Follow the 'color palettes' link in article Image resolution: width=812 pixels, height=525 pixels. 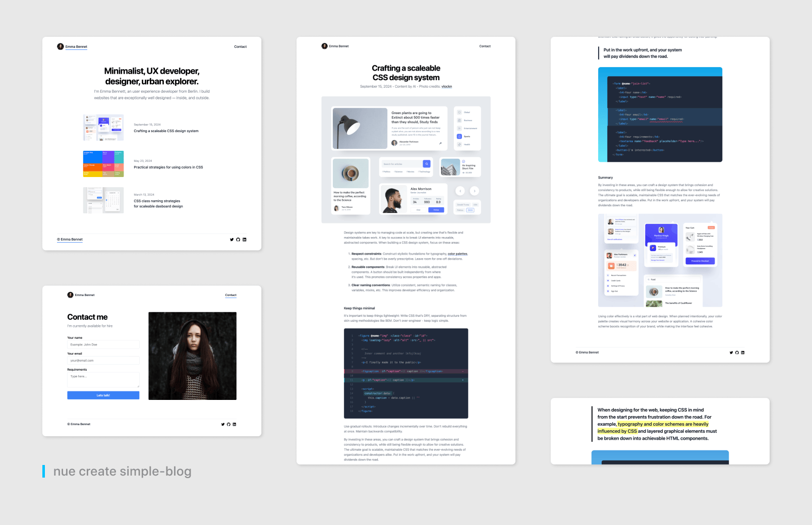(x=457, y=254)
